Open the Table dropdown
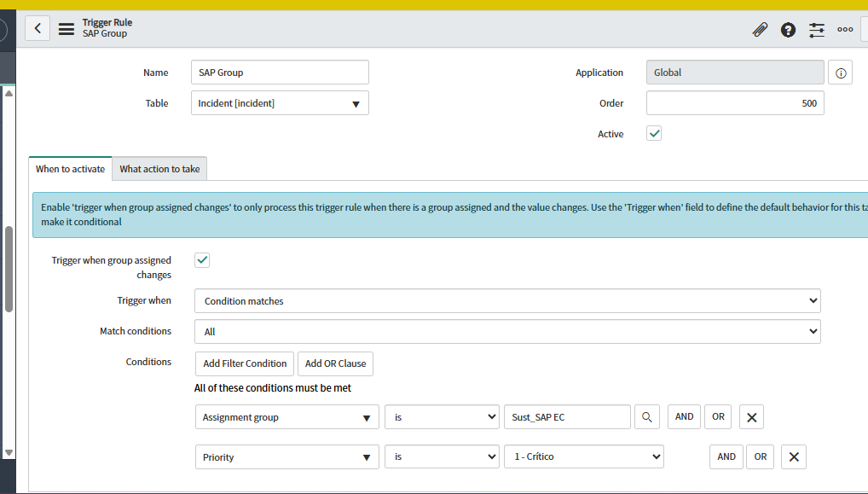Image resolution: width=868 pixels, height=494 pixels. tap(280, 103)
